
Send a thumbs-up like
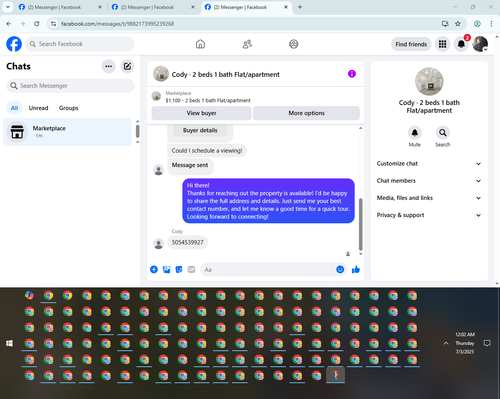[356, 269]
